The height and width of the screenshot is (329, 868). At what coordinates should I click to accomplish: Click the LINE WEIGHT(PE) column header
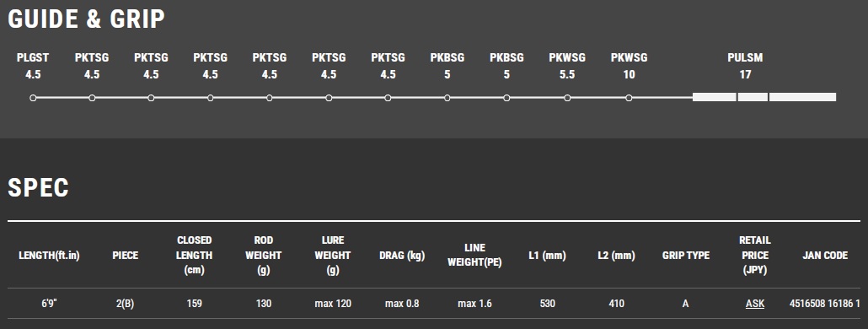pos(475,256)
